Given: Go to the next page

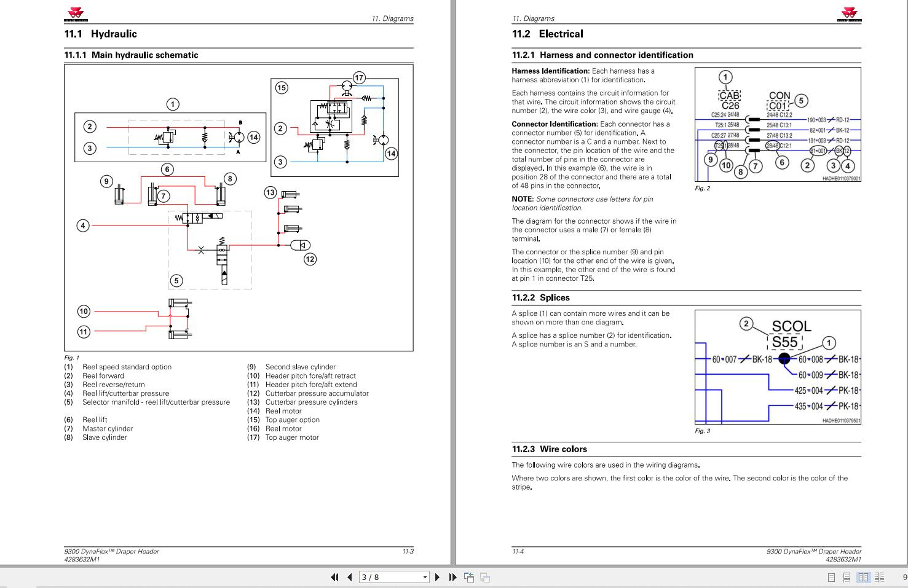Looking at the screenshot, I should pyautogui.click(x=437, y=577).
